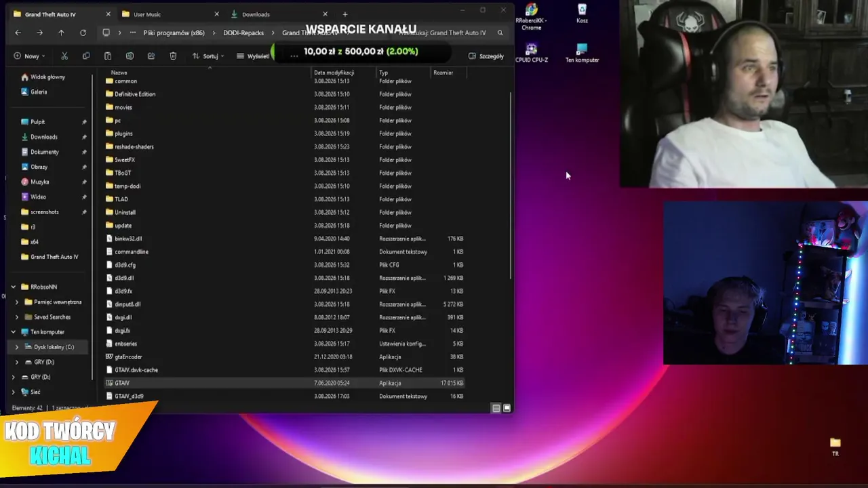Collapse the RRobsoNN tree node
The image size is (868, 488).
pos(13,287)
